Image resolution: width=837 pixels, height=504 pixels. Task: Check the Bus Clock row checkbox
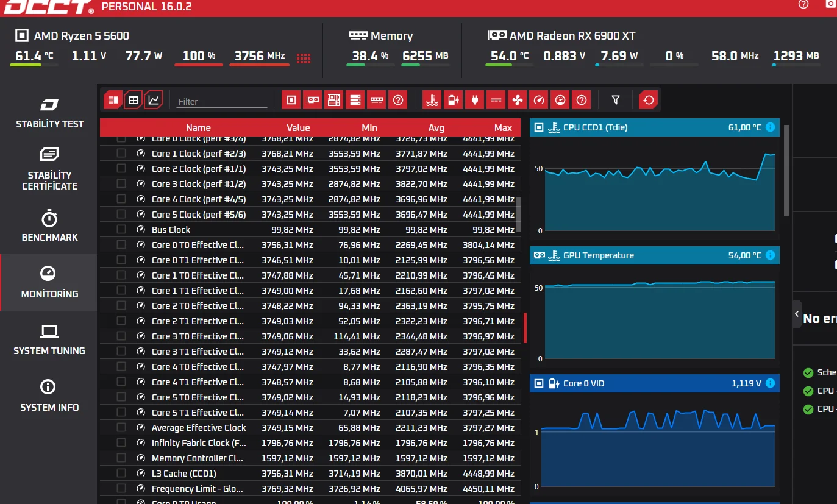pyautogui.click(x=121, y=230)
